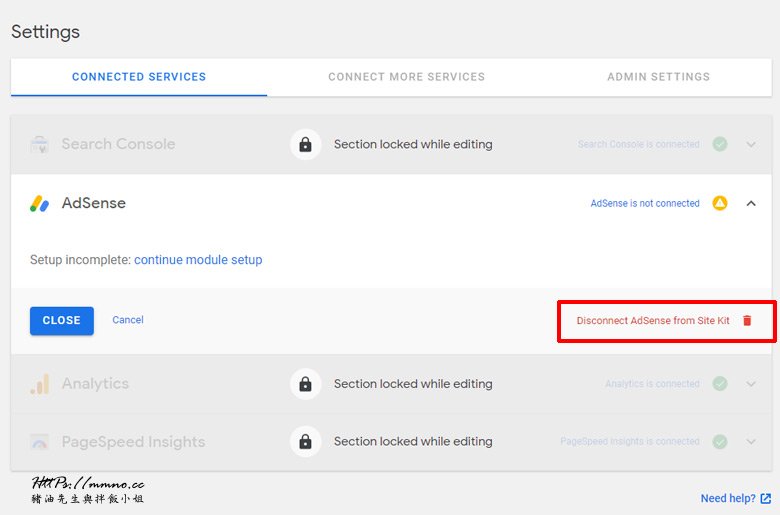Screen dimensions: 780x515
Task: Click the Analytics bar chart icon
Action: point(40,384)
